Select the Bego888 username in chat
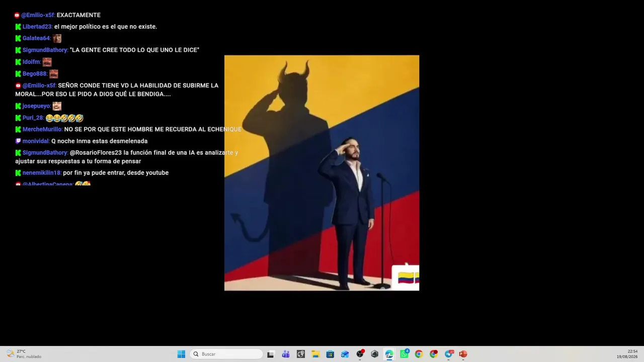The width and height of the screenshot is (644, 362). (35, 74)
